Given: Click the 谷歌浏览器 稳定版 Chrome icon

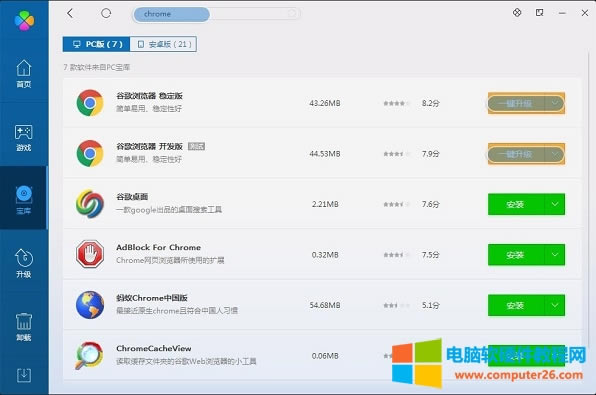Looking at the screenshot, I should [90, 103].
